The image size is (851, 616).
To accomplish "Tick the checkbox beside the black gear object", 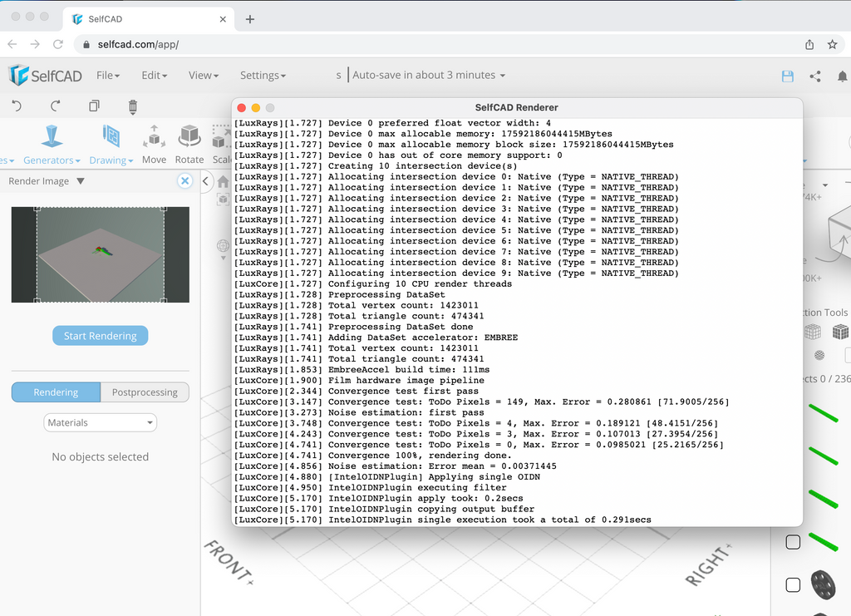I will tap(793, 585).
